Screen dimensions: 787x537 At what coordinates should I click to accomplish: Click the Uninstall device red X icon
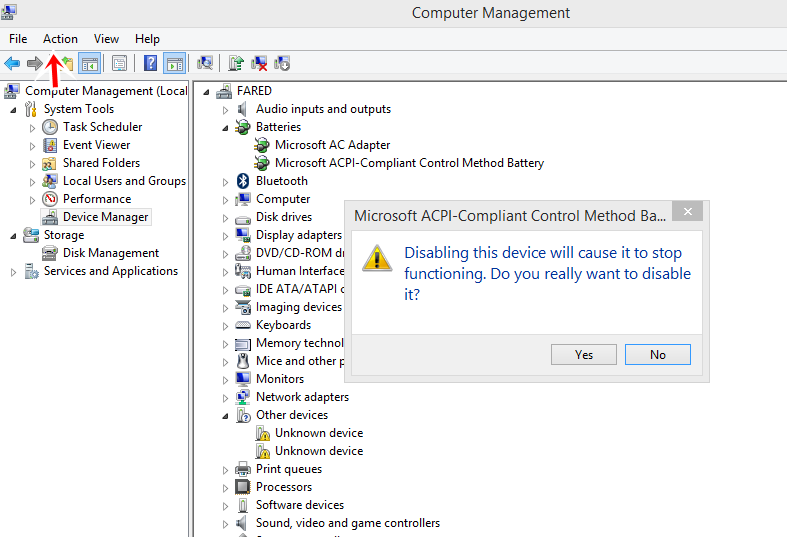(x=259, y=64)
